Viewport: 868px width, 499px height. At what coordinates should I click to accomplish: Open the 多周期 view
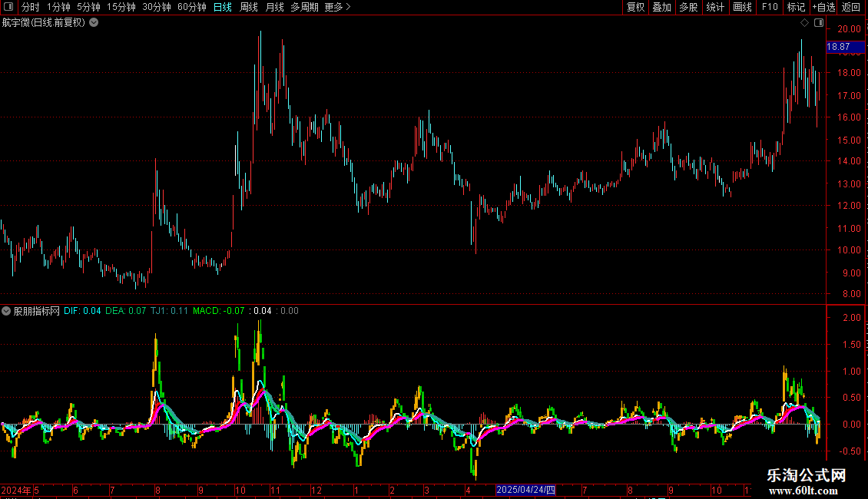pos(304,7)
